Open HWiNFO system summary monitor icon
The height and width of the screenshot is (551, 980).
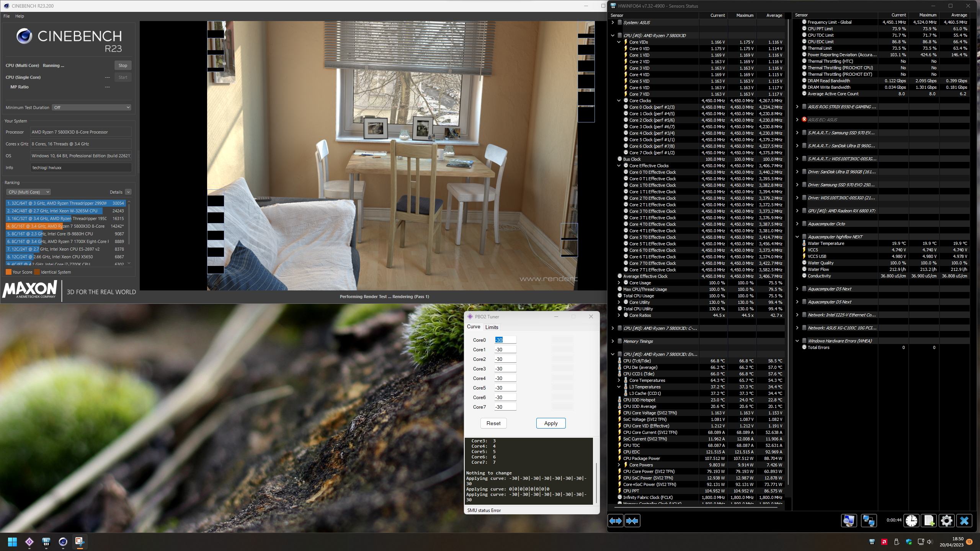849,521
